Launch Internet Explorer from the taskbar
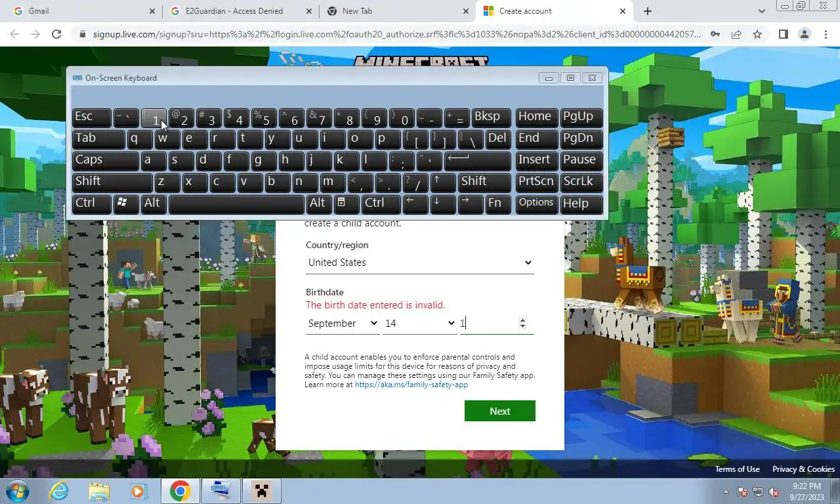840x504 pixels. pyautogui.click(x=59, y=491)
